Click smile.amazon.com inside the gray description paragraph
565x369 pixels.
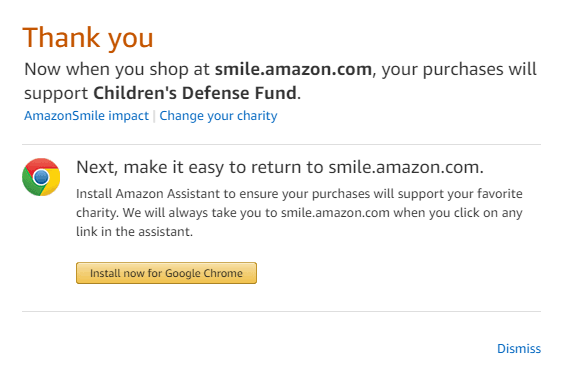coord(335,213)
